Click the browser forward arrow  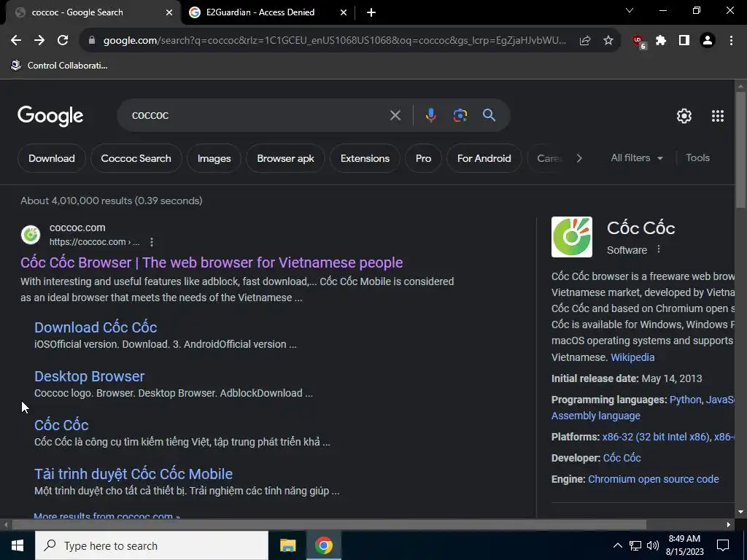pos(39,41)
